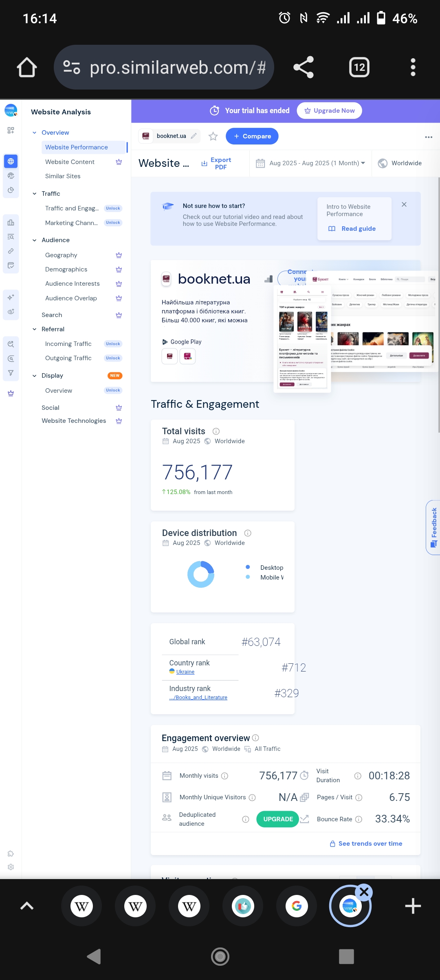Open the browser three-dot menu
This screenshot has height=980, width=440.
413,67
